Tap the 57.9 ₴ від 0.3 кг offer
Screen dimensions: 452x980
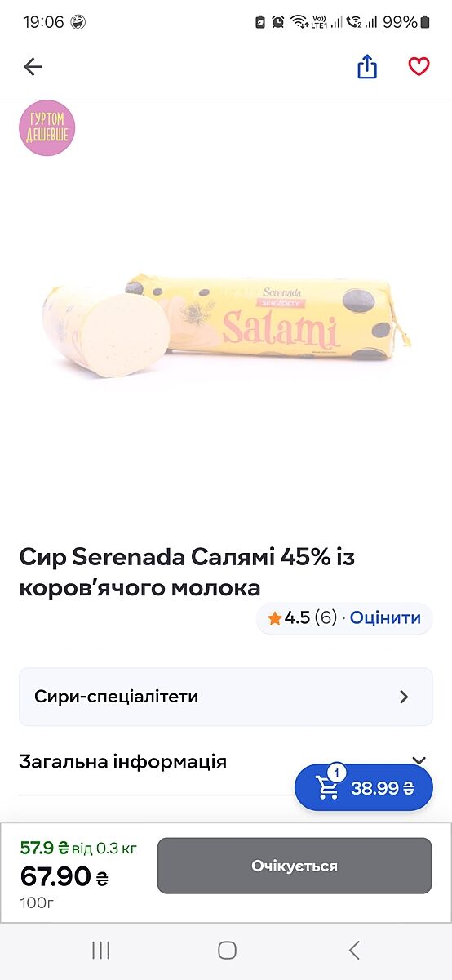78,848
